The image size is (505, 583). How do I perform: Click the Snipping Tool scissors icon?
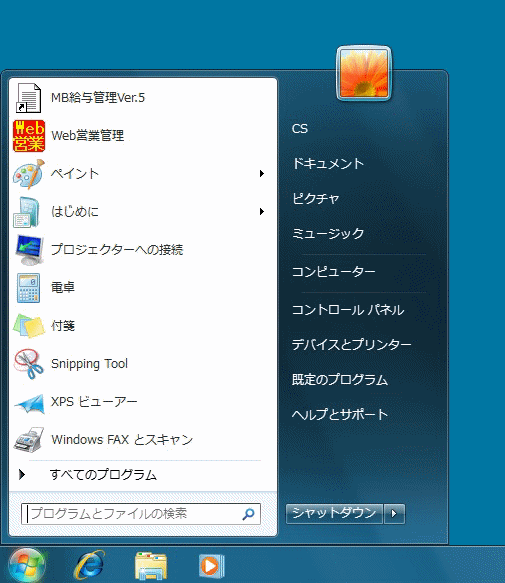point(29,364)
